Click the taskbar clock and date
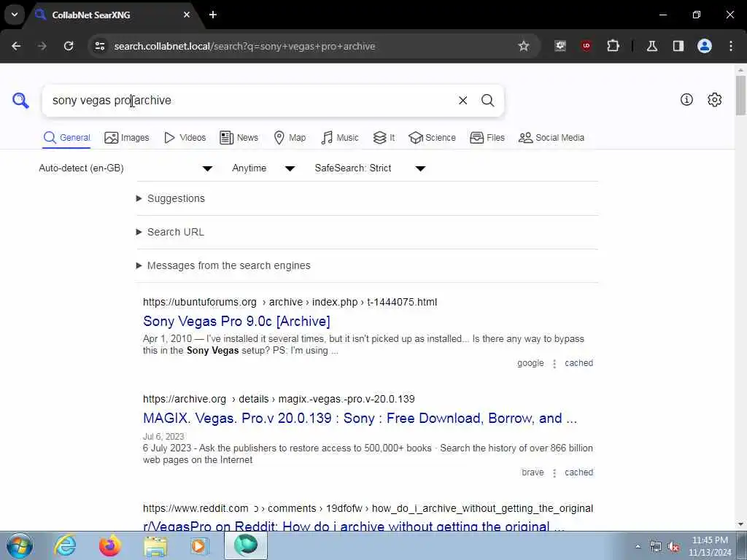This screenshot has height=560, width=747. point(710,546)
